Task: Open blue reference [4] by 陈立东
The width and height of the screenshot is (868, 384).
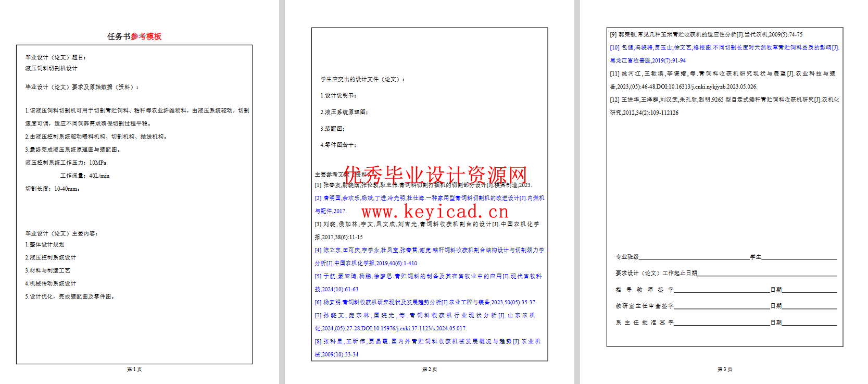Action: point(430,251)
